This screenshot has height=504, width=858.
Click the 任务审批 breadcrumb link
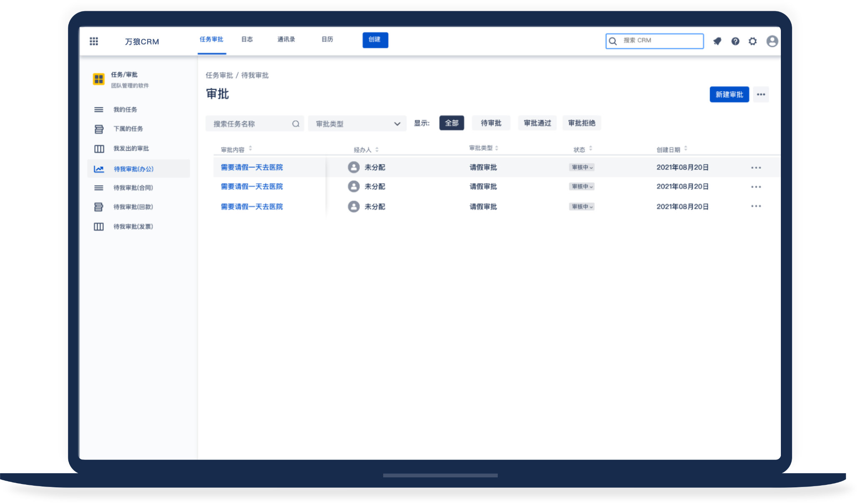click(219, 75)
